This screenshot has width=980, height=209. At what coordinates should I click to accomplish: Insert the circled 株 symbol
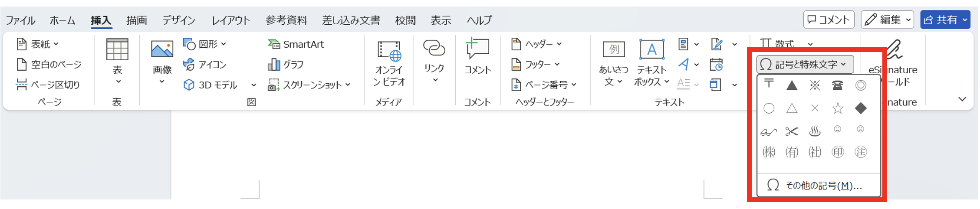(x=769, y=152)
